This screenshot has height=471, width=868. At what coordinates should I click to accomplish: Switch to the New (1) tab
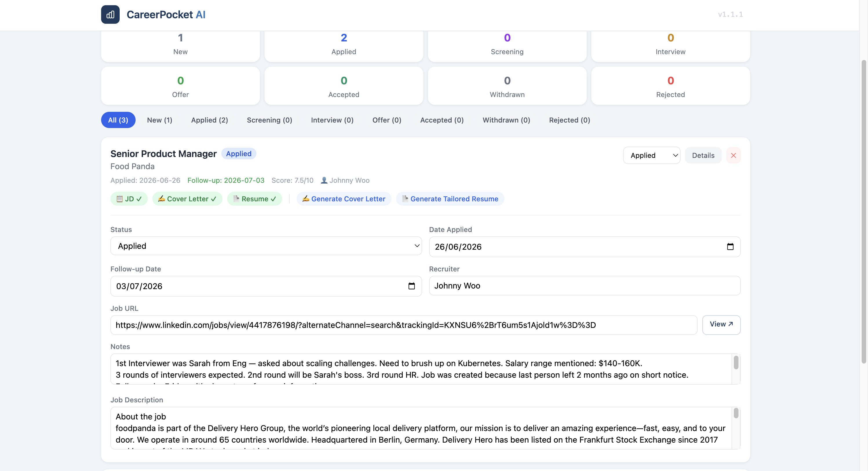coord(160,120)
